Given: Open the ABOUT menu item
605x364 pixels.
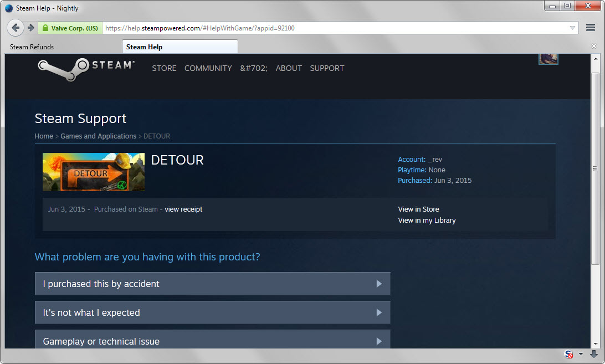Looking at the screenshot, I should click(x=289, y=68).
